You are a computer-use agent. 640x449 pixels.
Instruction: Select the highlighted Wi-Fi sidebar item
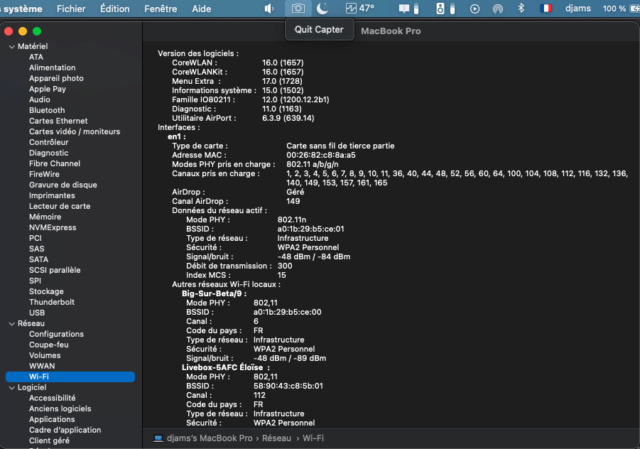tap(70, 377)
